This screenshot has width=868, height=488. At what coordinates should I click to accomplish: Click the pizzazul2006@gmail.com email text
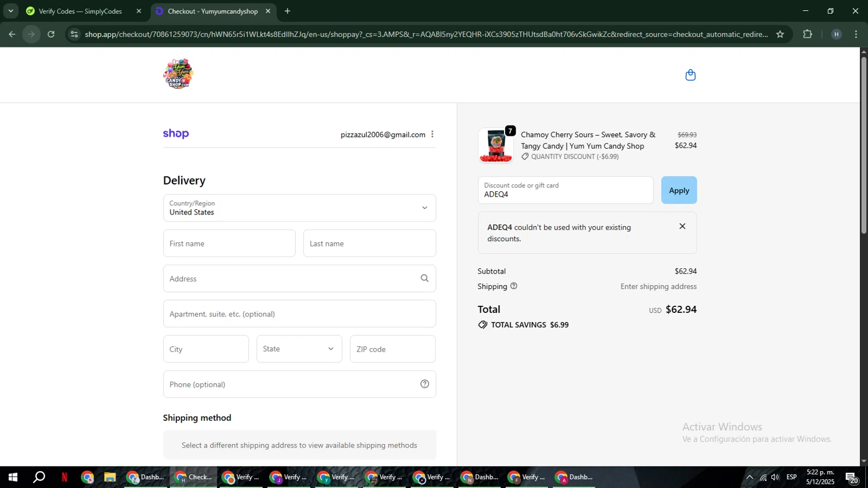click(383, 135)
